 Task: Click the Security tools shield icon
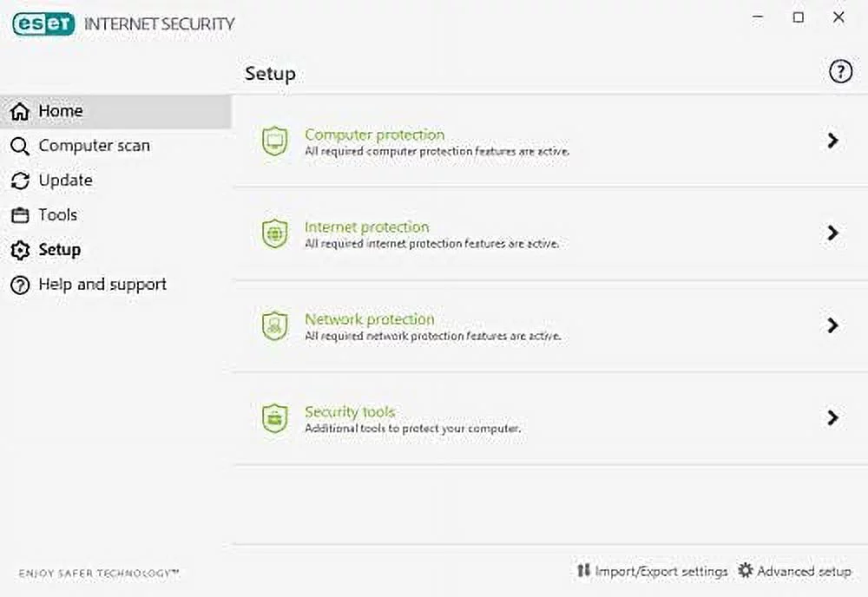274,417
